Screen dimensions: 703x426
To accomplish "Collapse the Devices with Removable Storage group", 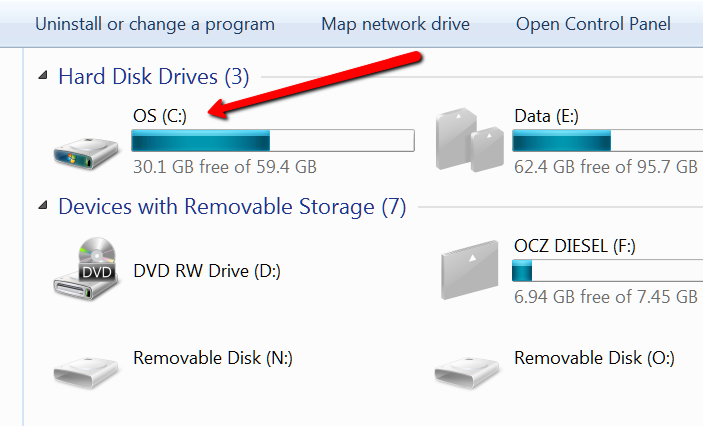I will pyautogui.click(x=43, y=205).
